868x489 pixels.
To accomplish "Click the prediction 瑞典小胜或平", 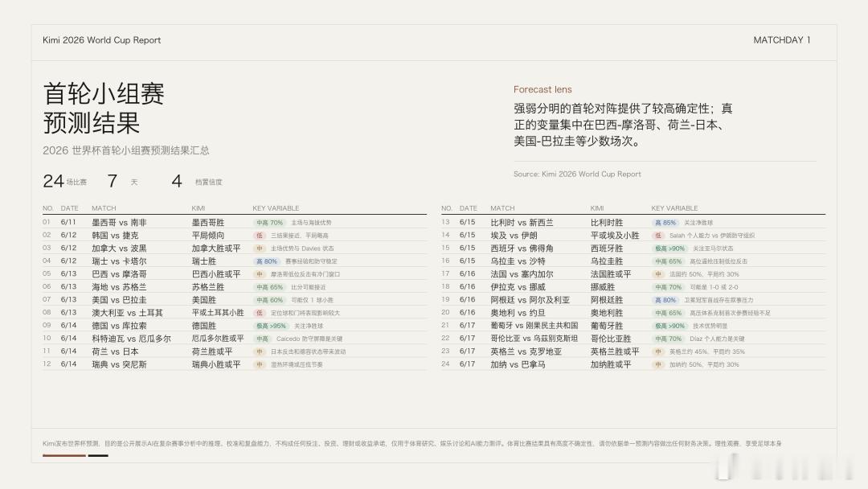I will pyautogui.click(x=216, y=364).
